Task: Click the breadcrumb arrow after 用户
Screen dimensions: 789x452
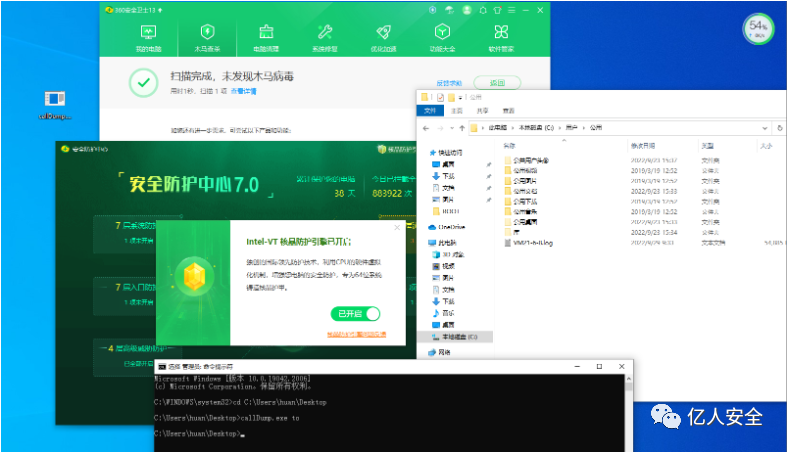Action: [584, 128]
